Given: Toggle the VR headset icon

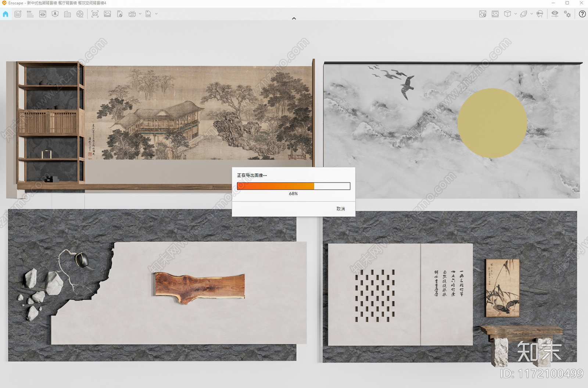Looking at the screenshot, I should coord(540,14).
